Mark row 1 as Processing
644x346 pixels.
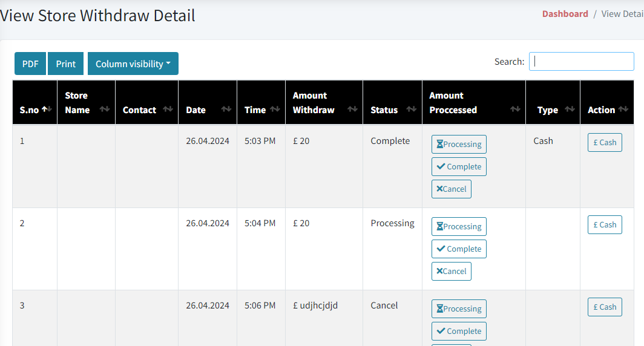coord(459,144)
